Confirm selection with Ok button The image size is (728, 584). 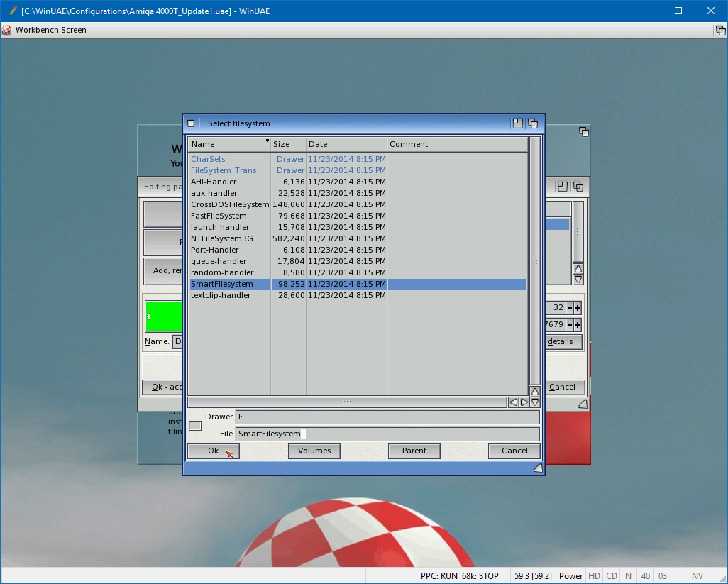coord(213,451)
